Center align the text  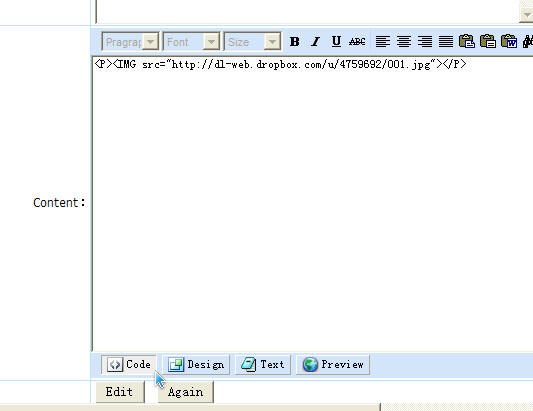[x=404, y=42]
